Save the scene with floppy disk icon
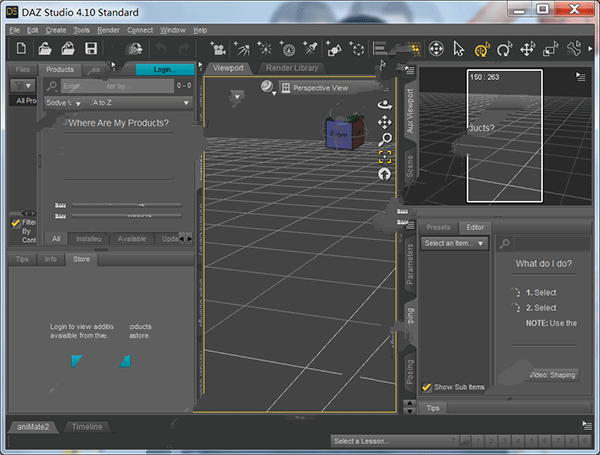This screenshot has height=455, width=600. coord(91,49)
